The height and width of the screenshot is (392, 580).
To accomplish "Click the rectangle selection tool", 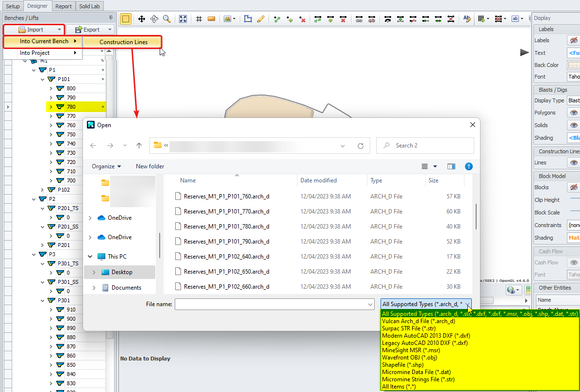I will tap(126, 19).
